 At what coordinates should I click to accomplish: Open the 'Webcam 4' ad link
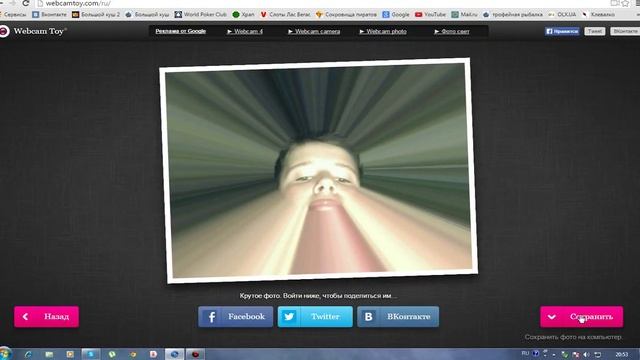245,31
